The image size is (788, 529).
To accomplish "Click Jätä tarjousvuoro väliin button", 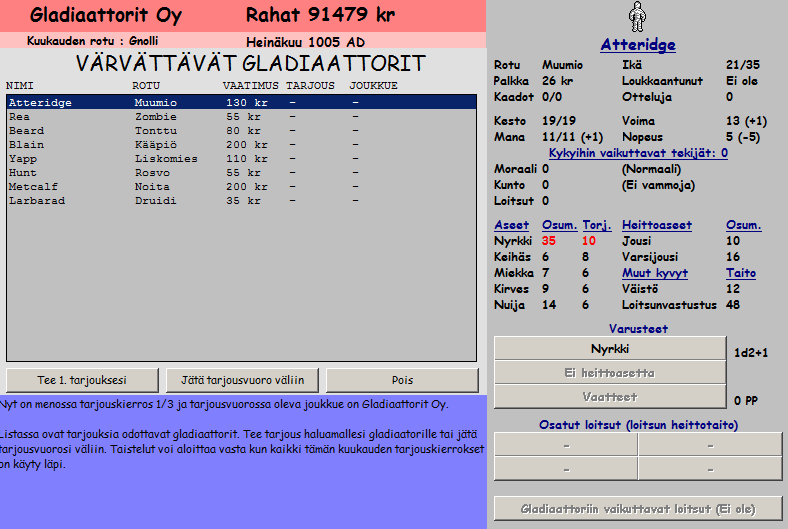I will pyautogui.click(x=241, y=380).
